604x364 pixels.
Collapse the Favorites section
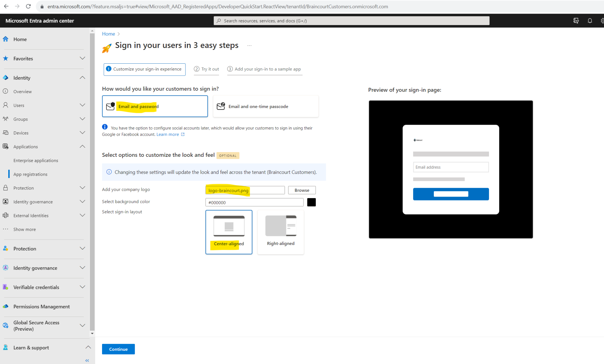[x=82, y=58]
